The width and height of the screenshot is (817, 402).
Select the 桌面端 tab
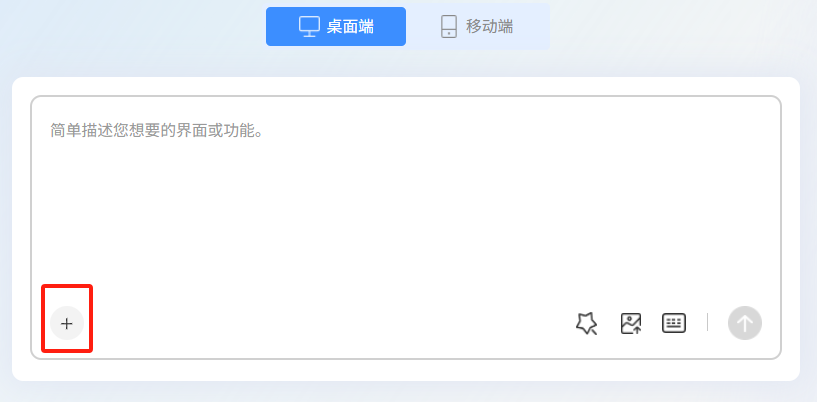pyautogui.click(x=336, y=27)
